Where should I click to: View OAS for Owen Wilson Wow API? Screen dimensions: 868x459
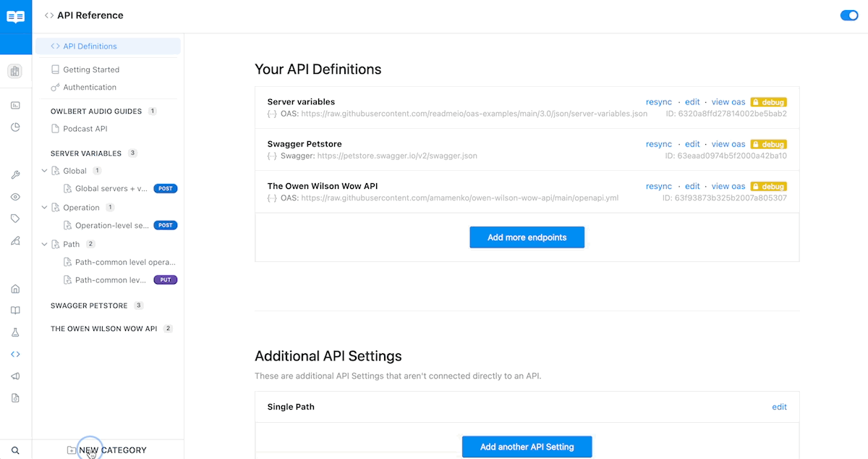click(x=728, y=186)
